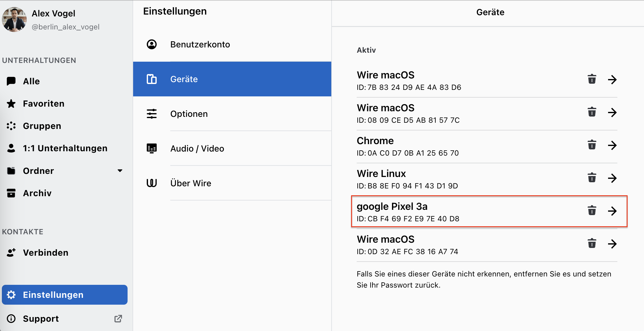Remove the google Pixel 3a device
Screen dimensions: 644x331
coord(592,210)
